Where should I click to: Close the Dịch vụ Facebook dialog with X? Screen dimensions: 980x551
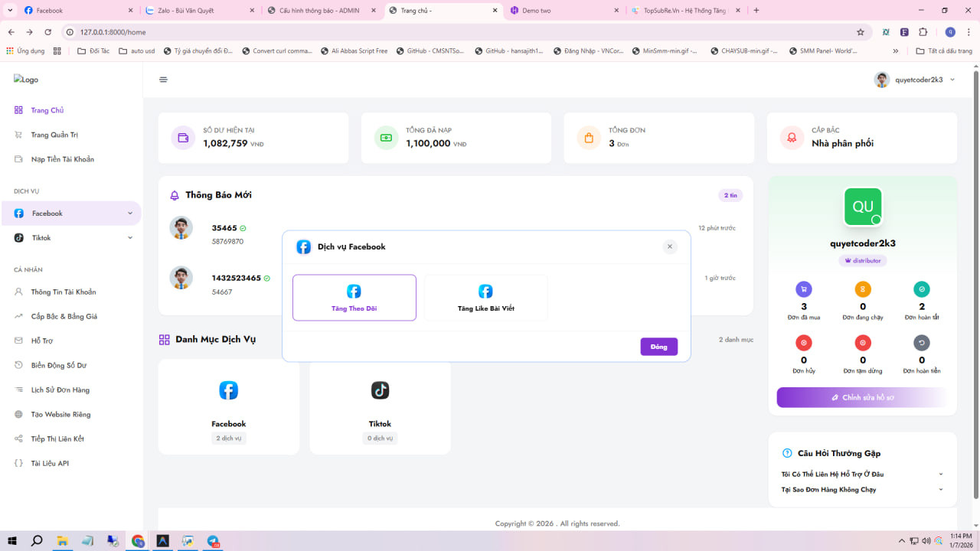pyautogui.click(x=670, y=246)
